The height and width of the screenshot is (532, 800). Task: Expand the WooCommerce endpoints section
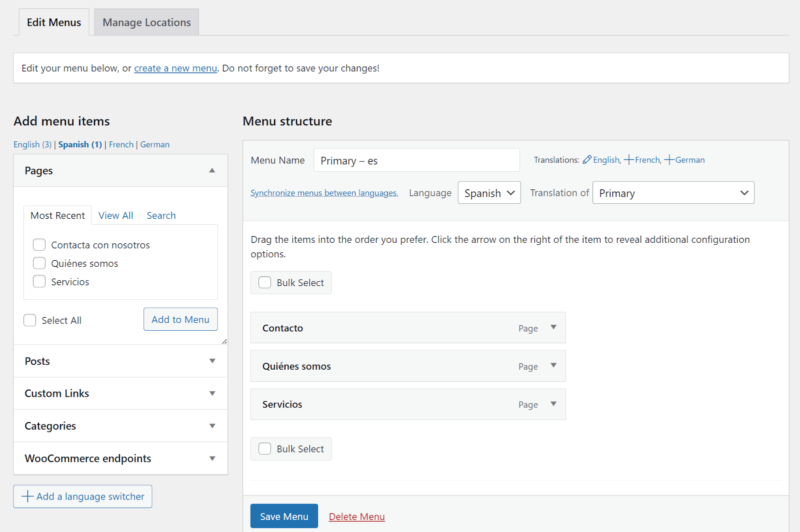coord(212,459)
